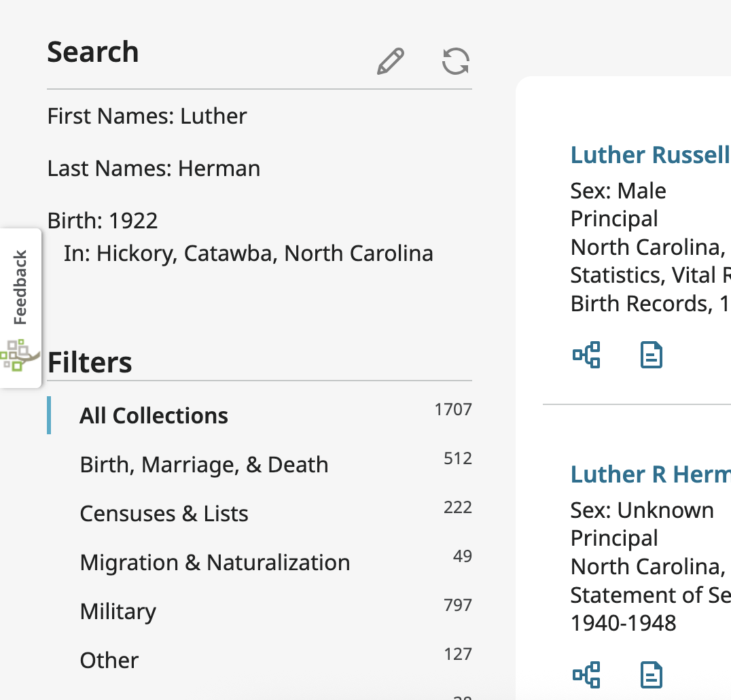Open family tree icon for Luther R Herman
The width and height of the screenshot is (731, 700).
pos(586,675)
